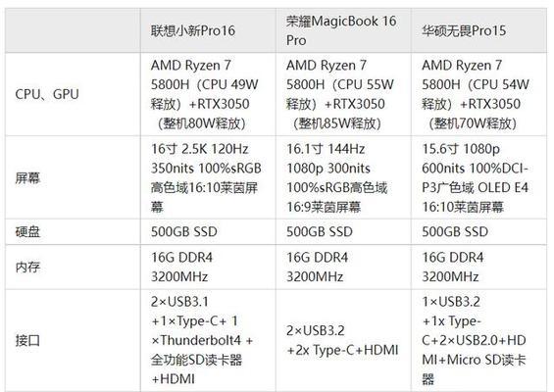Click the Lenovo CPU 49W spec cell
Image resolution: width=554 pixels, height=392 pixels.
(208, 94)
